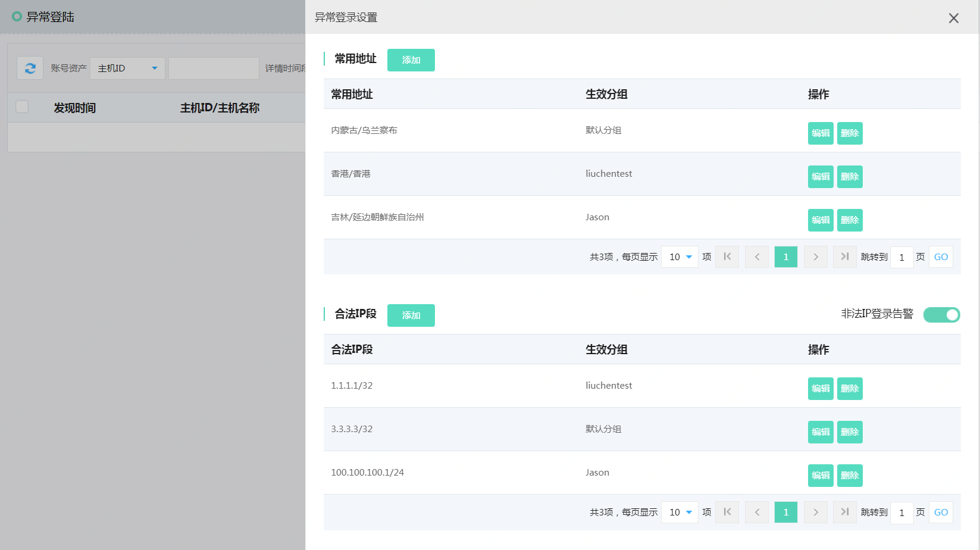Click Jason in the 100.100.100.1/24 row
980x550 pixels.
(x=597, y=473)
